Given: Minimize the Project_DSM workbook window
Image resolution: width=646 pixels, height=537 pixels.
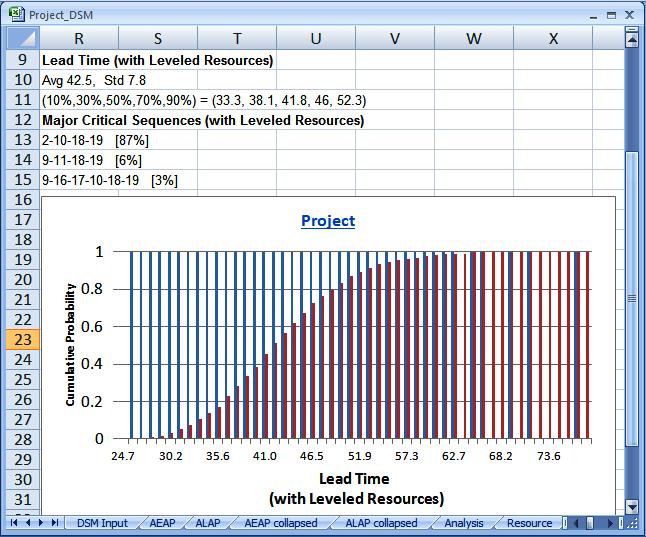Looking at the screenshot, I should (x=593, y=16).
